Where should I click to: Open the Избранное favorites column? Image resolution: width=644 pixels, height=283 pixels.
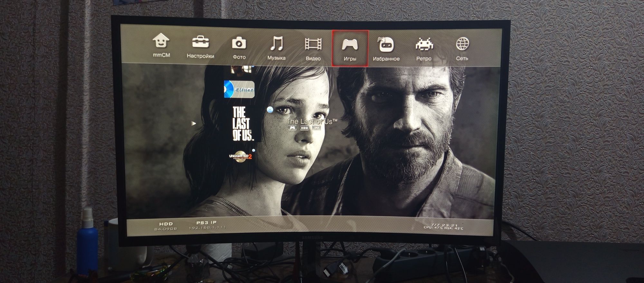[386, 49]
